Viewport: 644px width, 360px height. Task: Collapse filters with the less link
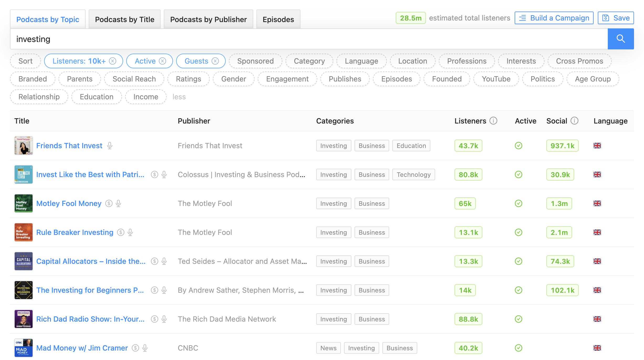(179, 97)
